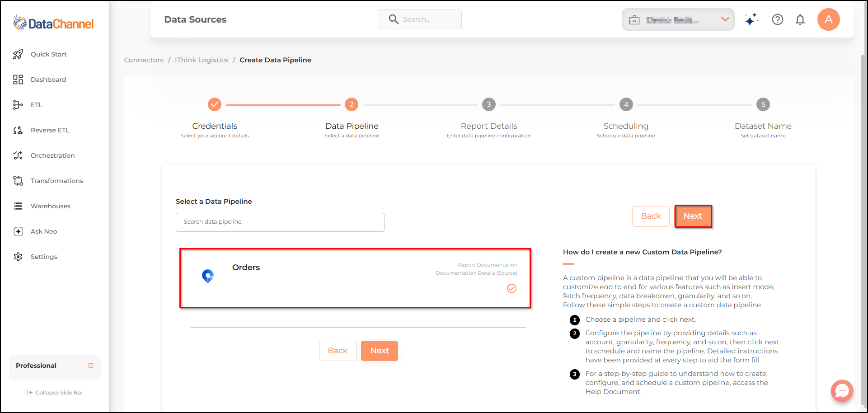Navigate to Reverse ETL
The width and height of the screenshot is (868, 413).
[x=50, y=130]
